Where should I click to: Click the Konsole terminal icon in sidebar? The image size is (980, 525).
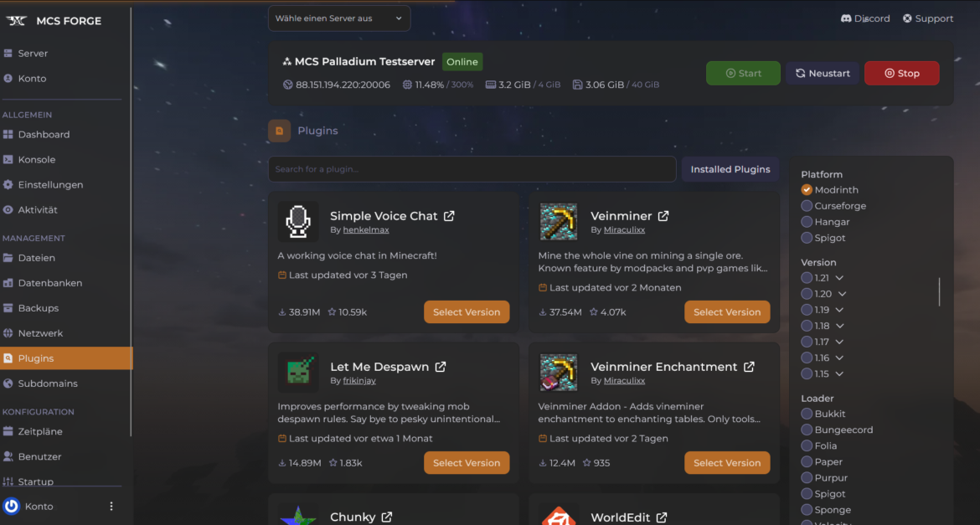point(8,159)
